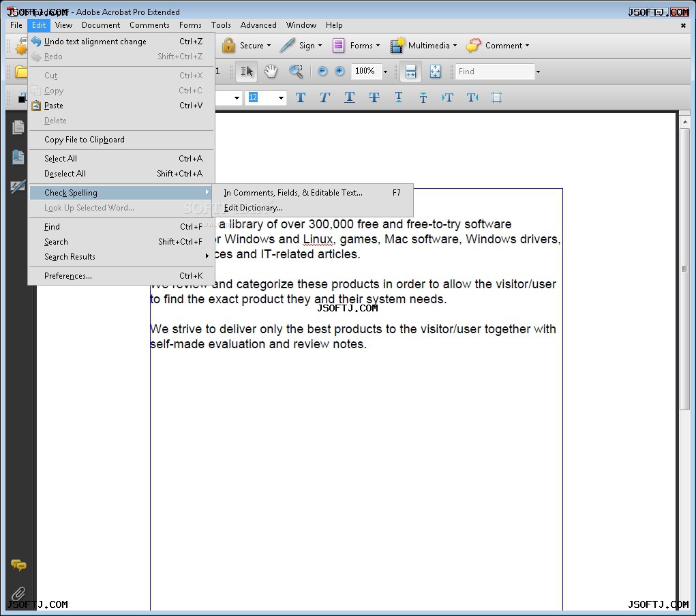Open the Comment toolbar dropdown arrow
Image resolution: width=696 pixels, height=616 pixels.
pos(528,45)
